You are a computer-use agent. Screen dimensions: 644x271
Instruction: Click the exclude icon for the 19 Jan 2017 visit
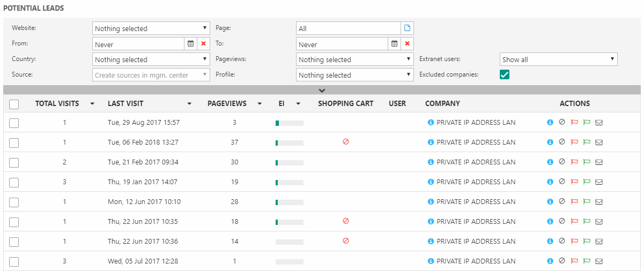562,182
